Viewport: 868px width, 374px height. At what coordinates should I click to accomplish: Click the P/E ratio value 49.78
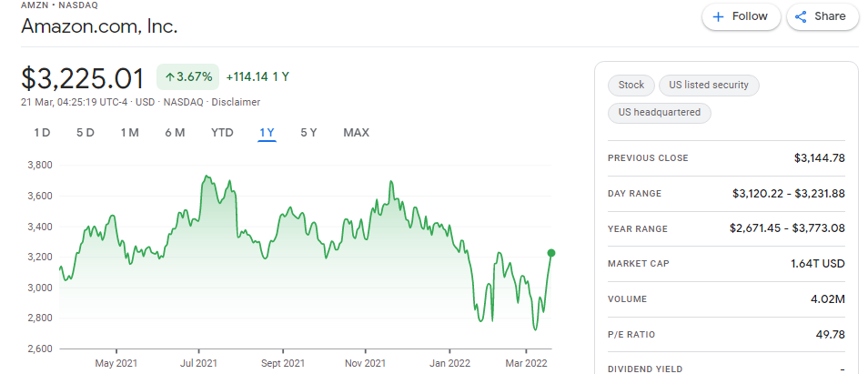point(831,334)
